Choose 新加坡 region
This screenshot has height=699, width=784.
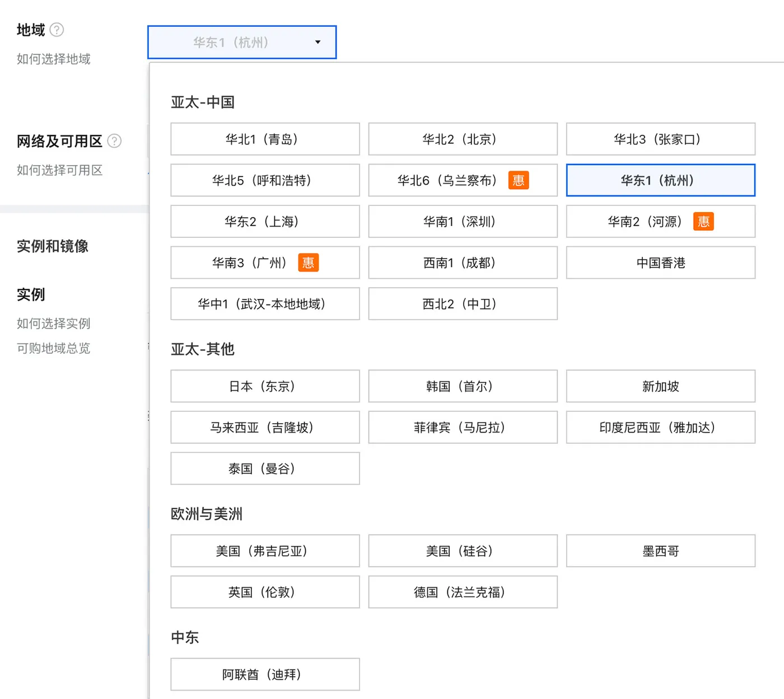tap(661, 386)
